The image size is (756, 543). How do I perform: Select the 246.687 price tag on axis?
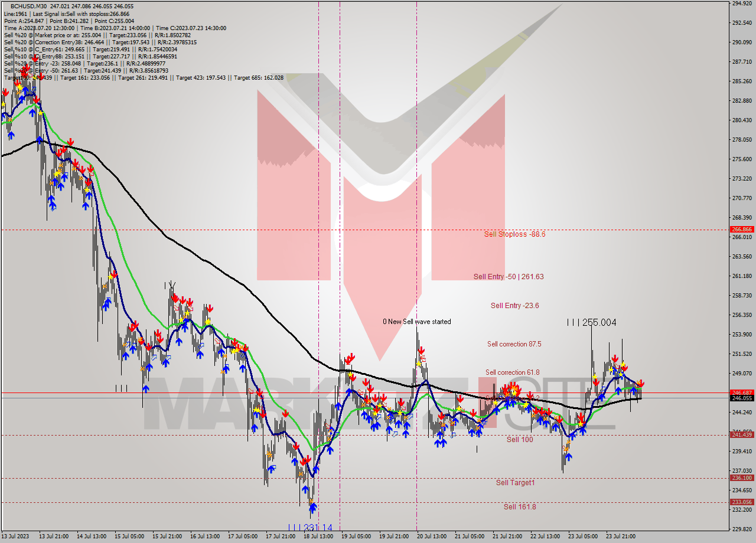tap(742, 392)
